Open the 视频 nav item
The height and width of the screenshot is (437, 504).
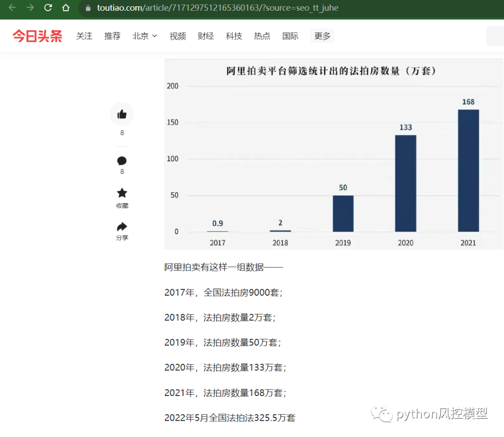[178, 36]
